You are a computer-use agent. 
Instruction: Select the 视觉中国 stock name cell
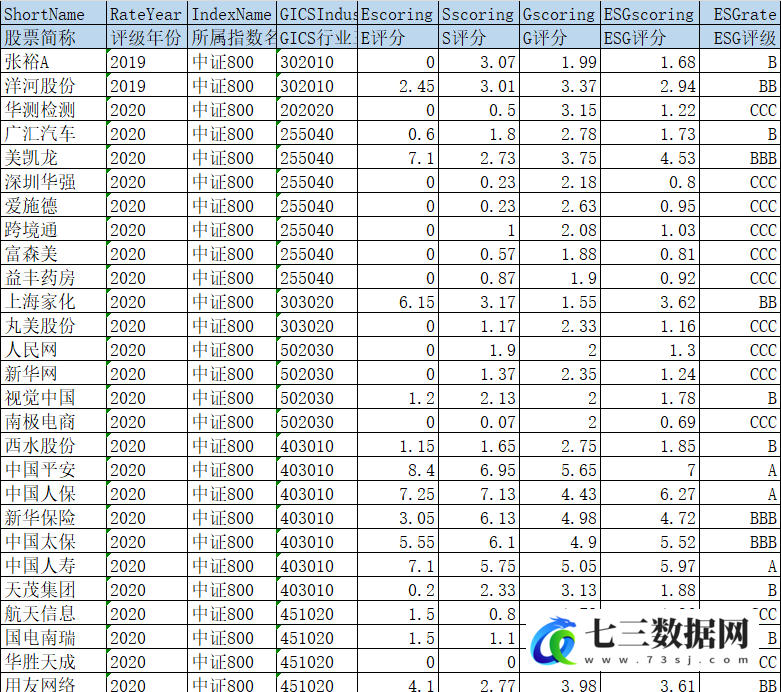pos(53,397)
